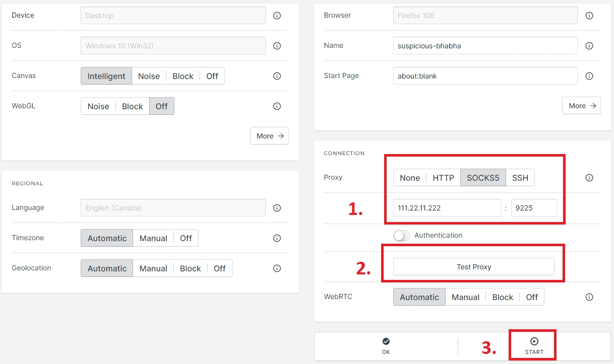Open info tooltip for Timezone
Screen dimensions: 614x364
tap(277, 238)
